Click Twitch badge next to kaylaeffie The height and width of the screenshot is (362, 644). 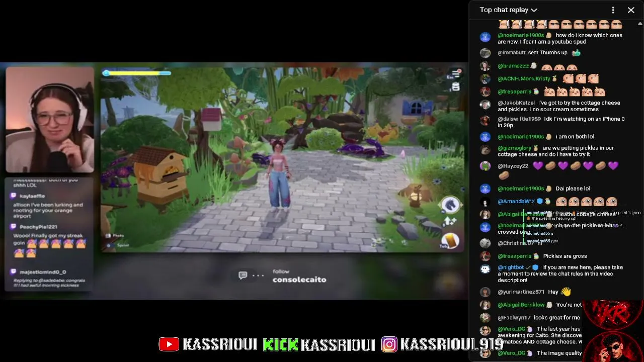point(13,196)
